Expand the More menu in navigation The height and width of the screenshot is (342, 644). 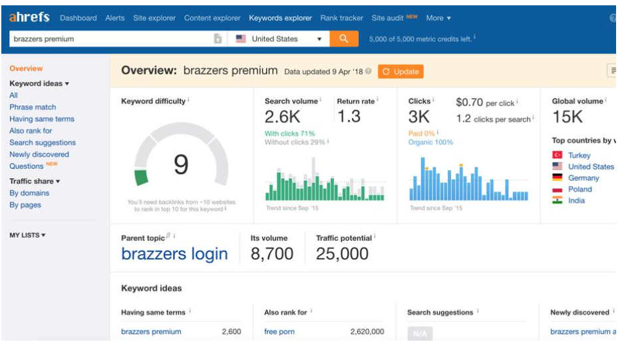pyautogui.click(x=438, y=18)
